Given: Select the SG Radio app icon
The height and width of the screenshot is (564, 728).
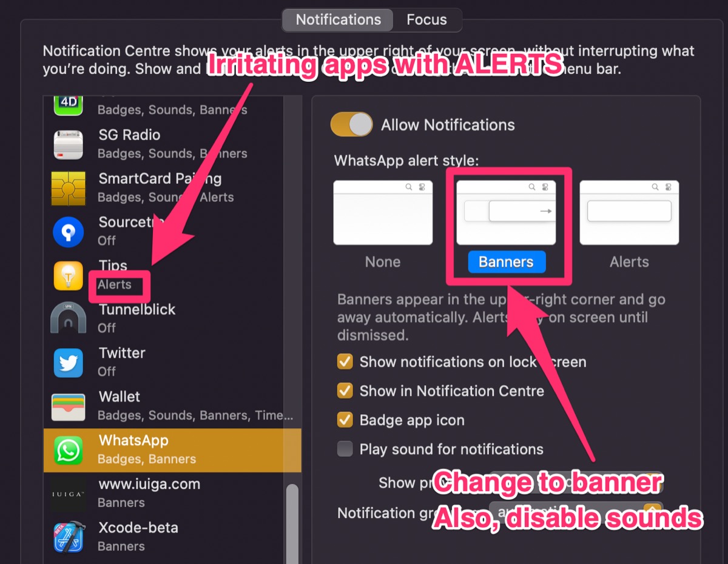Looking at the screenshot, I should click(68, 144).
